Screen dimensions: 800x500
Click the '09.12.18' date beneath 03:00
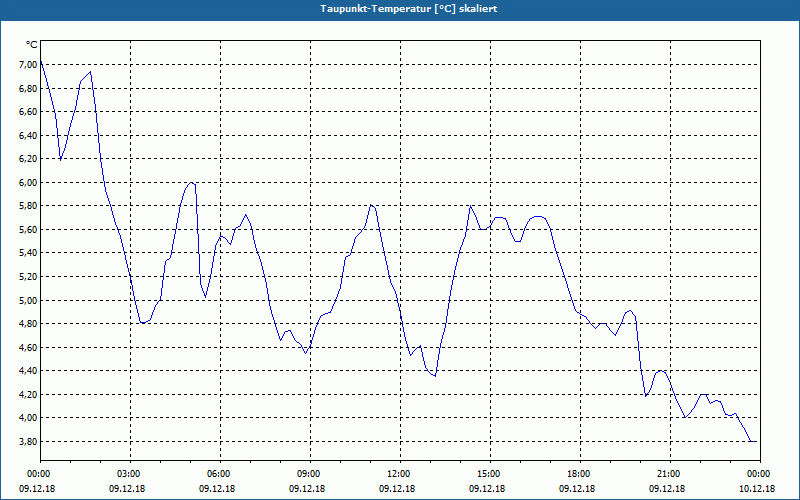127,489
